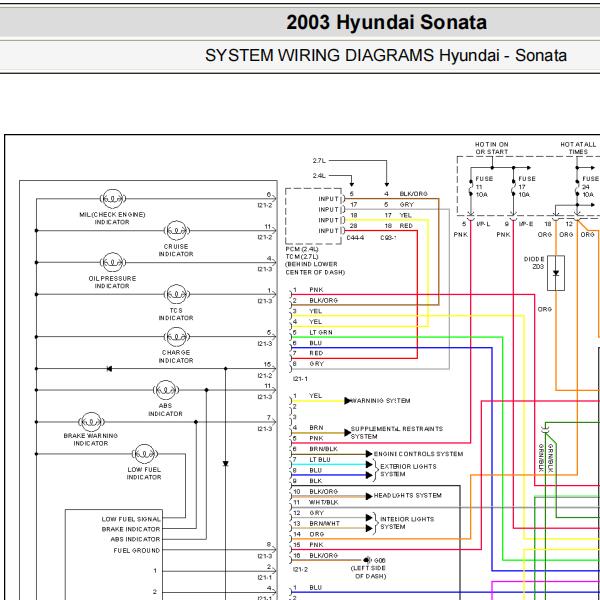Select the 'EXTERIOR LIGHTS SYSTEM' label
600x600 pixels.
point(408,470)
